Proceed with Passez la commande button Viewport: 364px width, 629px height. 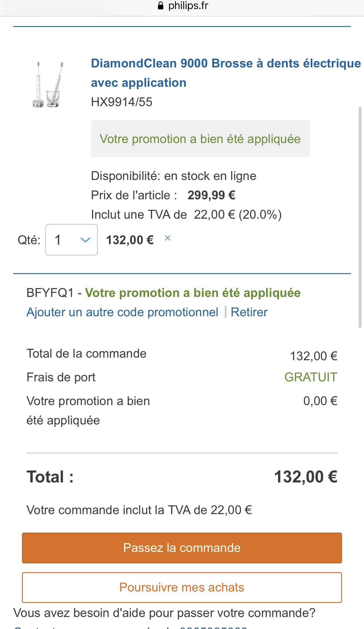(x=182, y=548)
